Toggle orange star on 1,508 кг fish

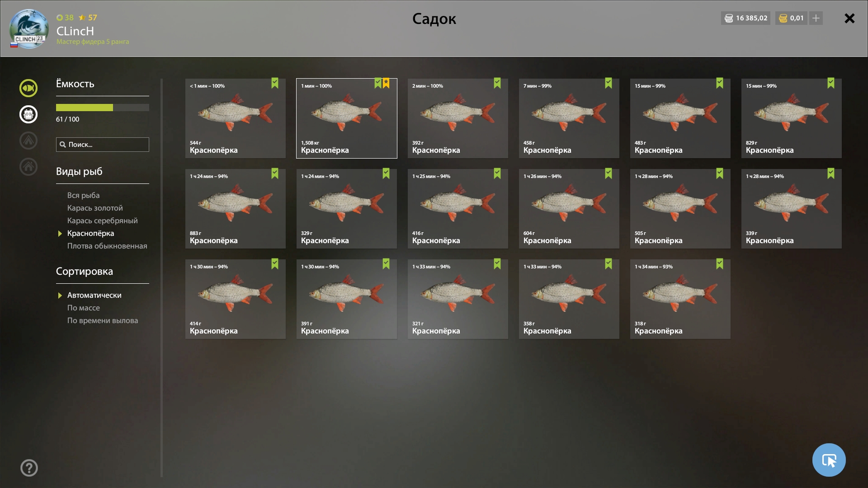tap(386, 83)
